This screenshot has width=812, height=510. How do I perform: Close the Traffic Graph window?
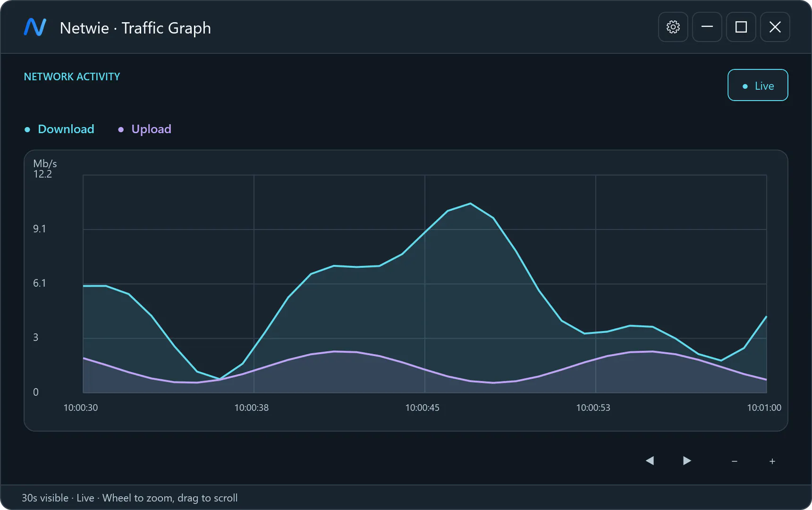pyautogui.click(x=775, y=27)
